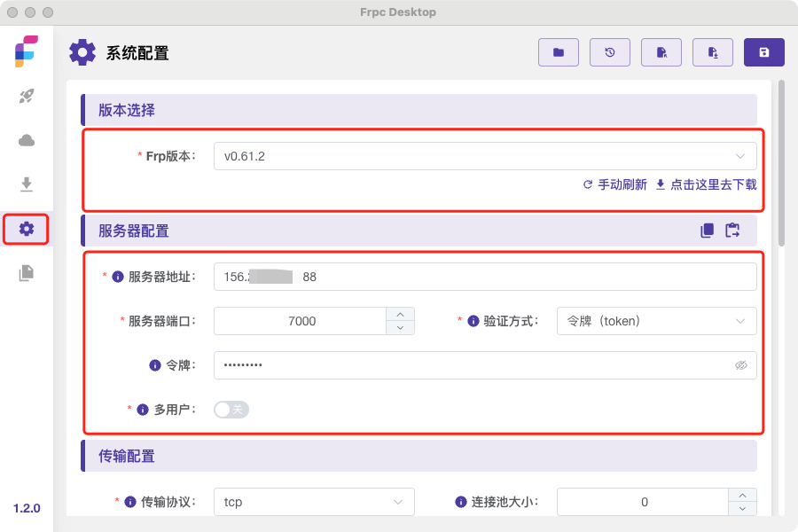Open the cloud proxy management page
798x532 pixels.
point(27,140)
